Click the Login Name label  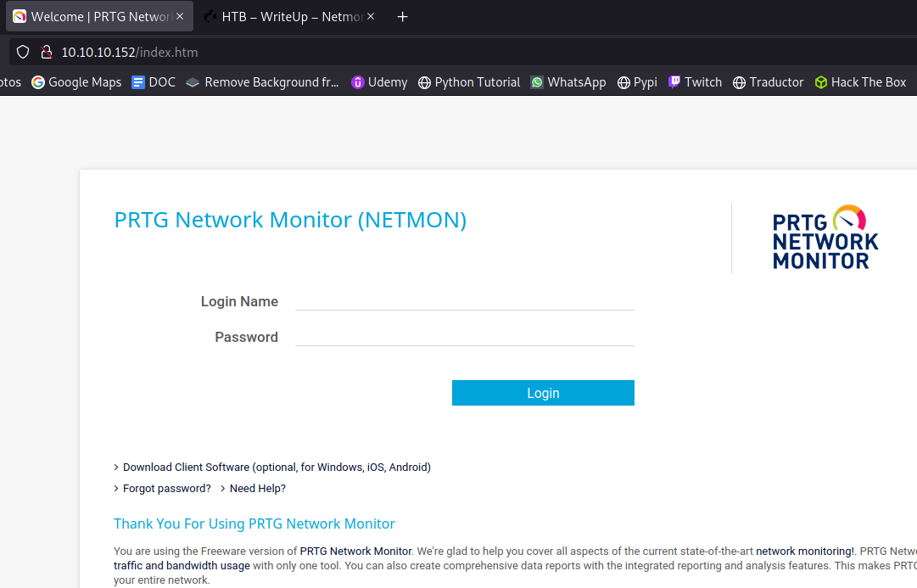tap(239, 301)
